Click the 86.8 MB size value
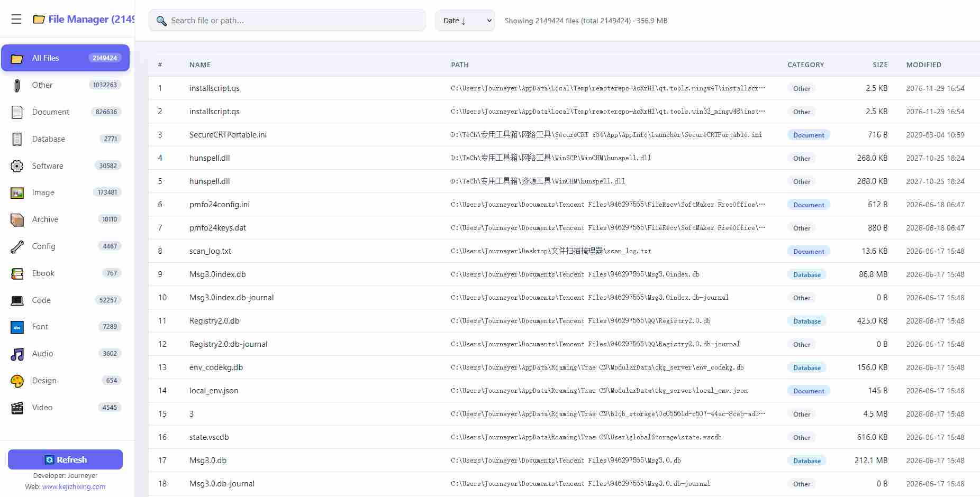The height and width of the screenshot is (497, 980). 873,274
